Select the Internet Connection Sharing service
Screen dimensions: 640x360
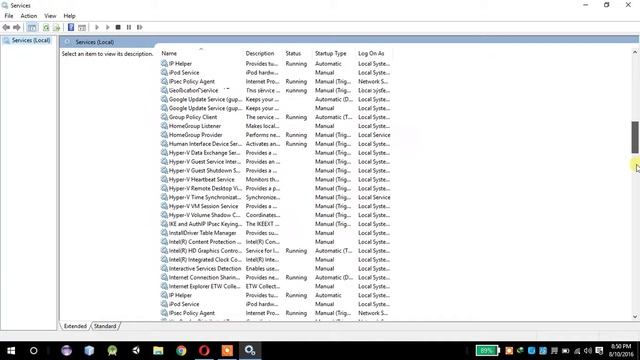click(x=276, y=278)
